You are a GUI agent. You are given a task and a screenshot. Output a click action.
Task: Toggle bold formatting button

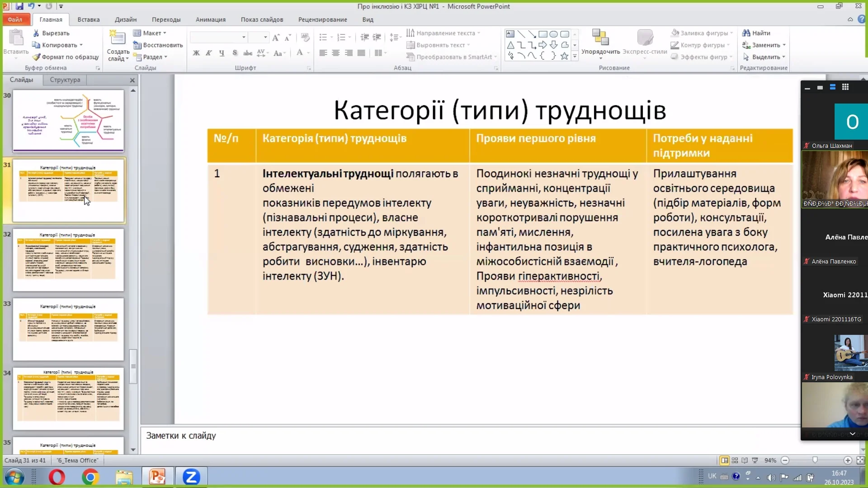(x=196, y=53)
